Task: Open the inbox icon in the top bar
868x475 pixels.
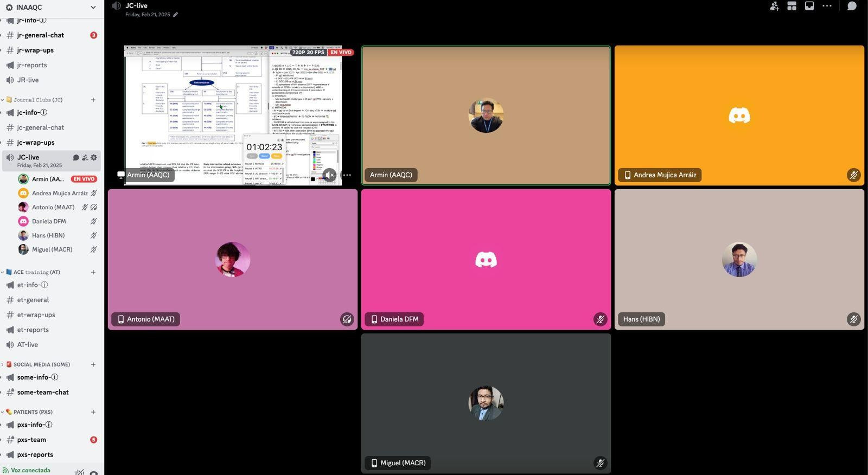Action: (x=809, y=6)
